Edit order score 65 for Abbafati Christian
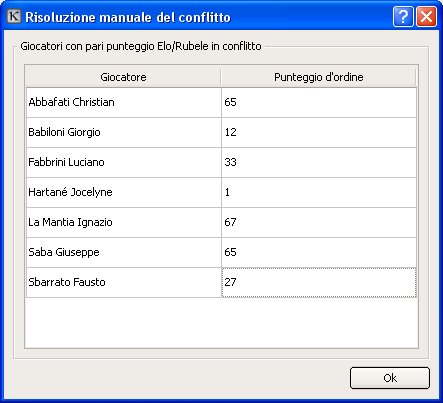443x403 pixels. click(319, 102)
